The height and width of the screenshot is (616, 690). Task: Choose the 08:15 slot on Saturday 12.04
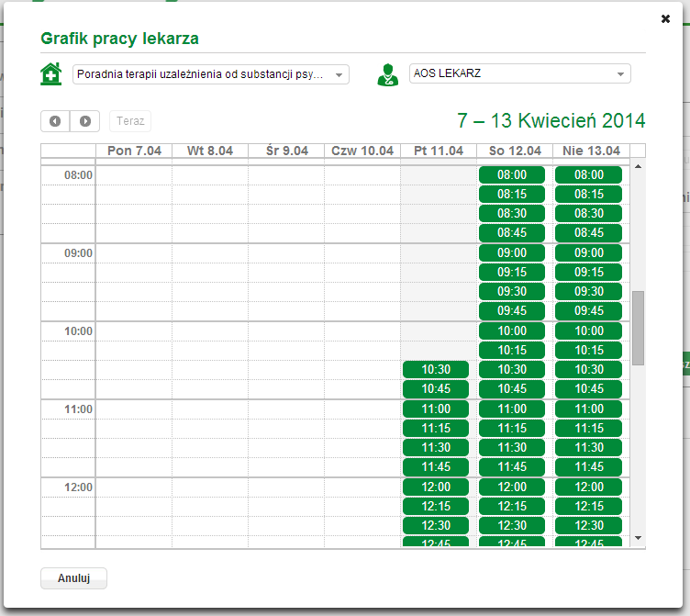point(512,195)
